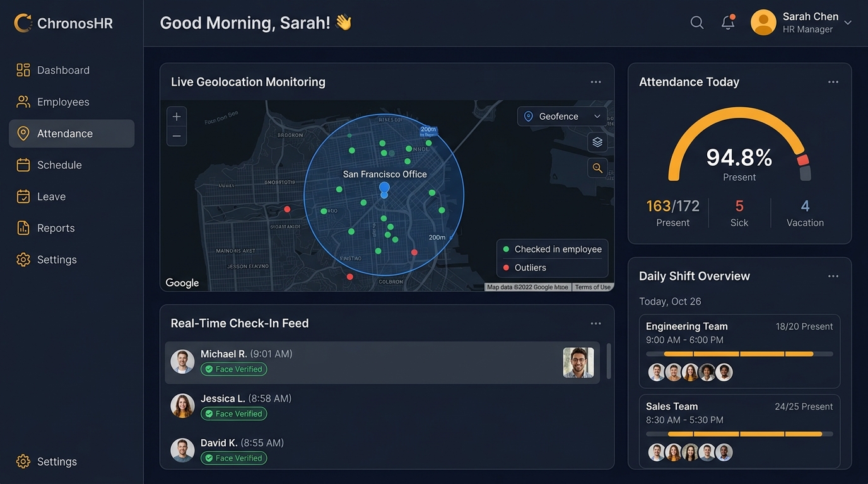Click Michael R.'s Face Verified badge

234,369
